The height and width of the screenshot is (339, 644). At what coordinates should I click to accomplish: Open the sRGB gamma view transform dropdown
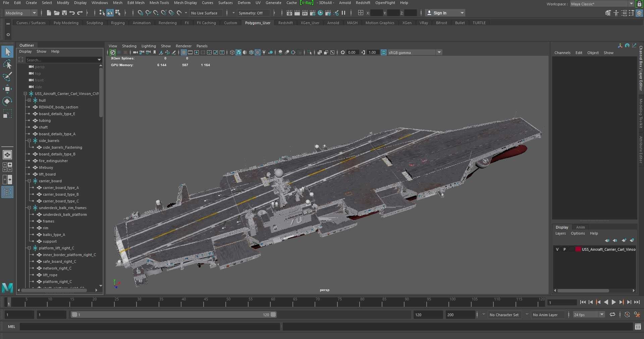(x=415, y=52)
